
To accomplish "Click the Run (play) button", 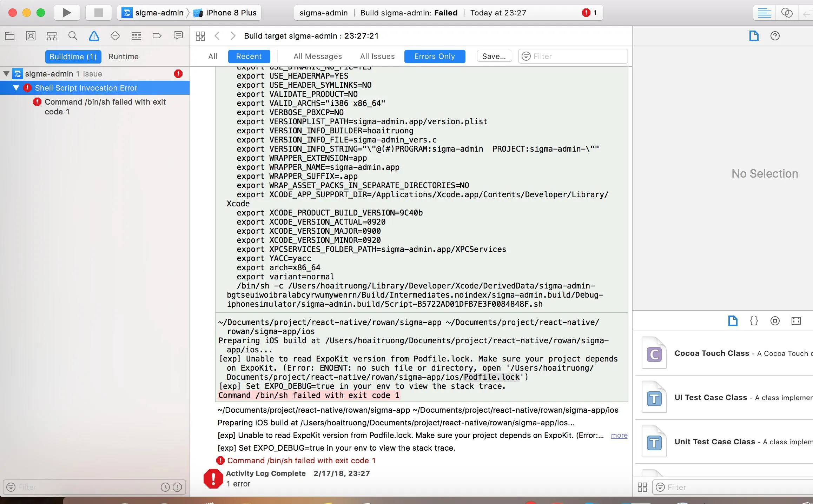I will point(66,13).
